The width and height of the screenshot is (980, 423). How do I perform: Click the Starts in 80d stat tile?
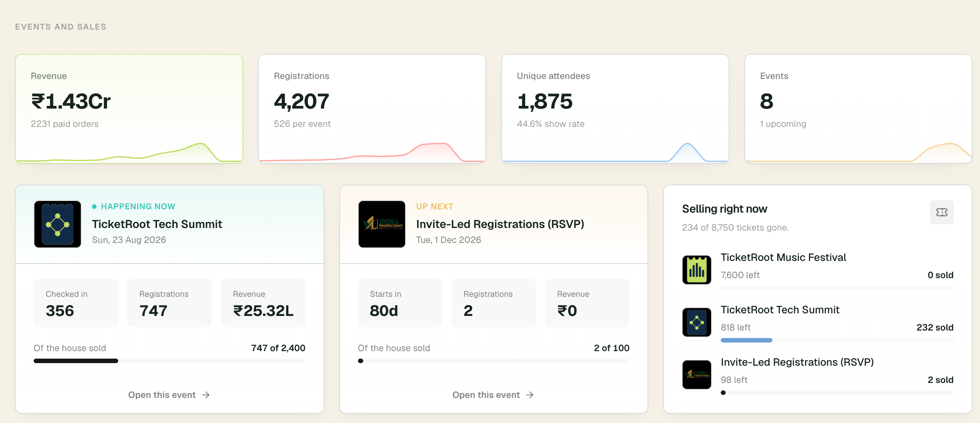400,303
